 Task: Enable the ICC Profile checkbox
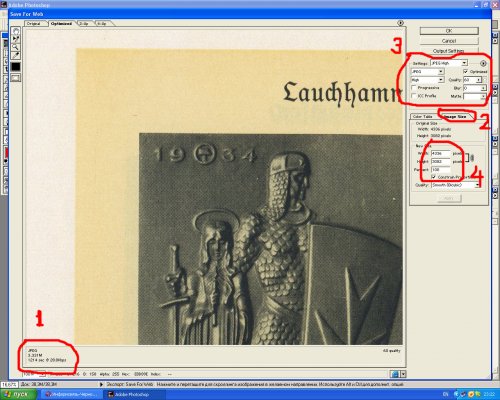pyautogui.click(x=414, y=96)
